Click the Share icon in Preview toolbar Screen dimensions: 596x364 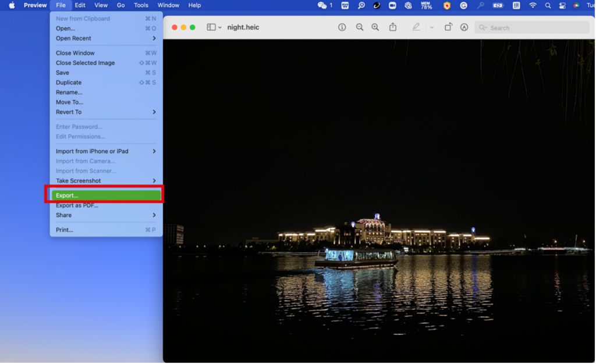tap(393, 27)
